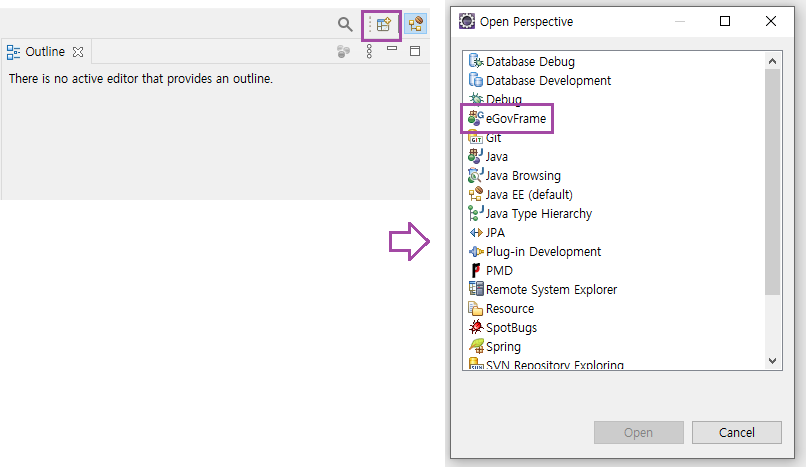Open the Open Perspective toolbar button
The width and height of the screenshot is (806, 468).
(383, 24)
